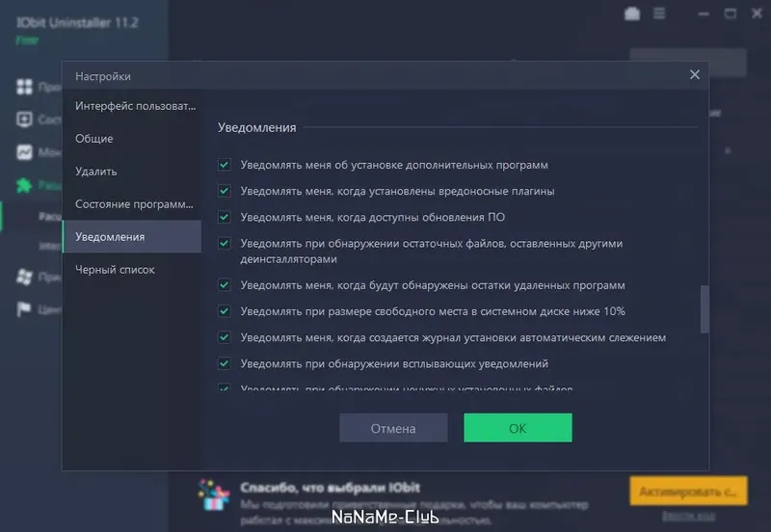771x532 pixels.
Task: Uncheck notify about remnants of removed programs
Action: click(225, 285)
